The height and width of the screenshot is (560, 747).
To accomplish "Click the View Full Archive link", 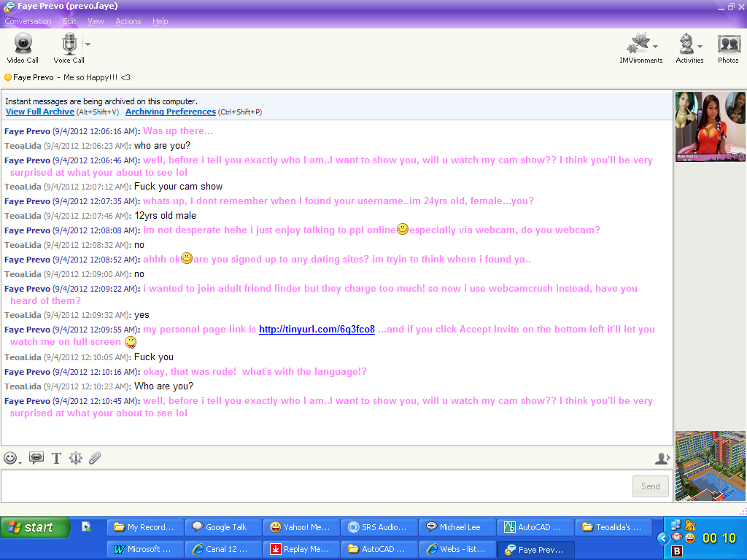I will 40,112.
